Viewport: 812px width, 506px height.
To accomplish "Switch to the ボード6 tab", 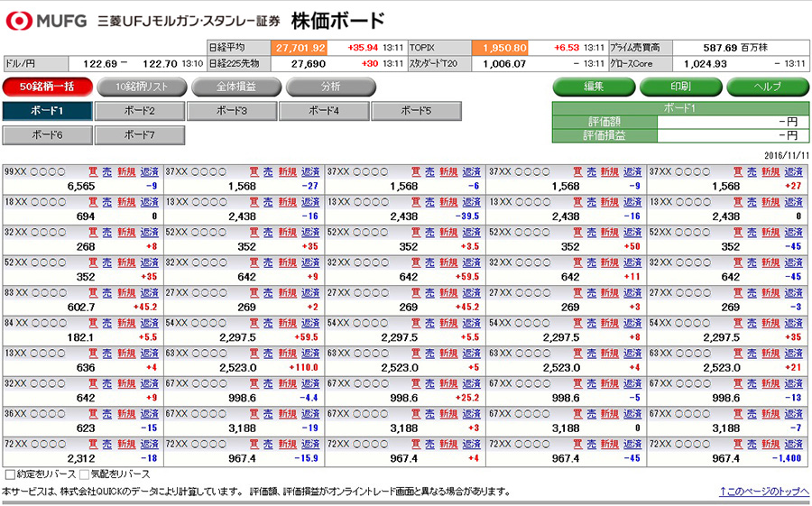I will (x=47, y=135).
